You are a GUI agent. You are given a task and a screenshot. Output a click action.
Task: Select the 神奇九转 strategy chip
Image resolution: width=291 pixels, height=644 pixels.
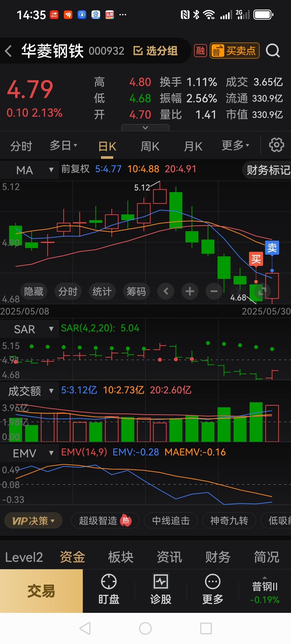pyautogui.click(x=229, y=521)
